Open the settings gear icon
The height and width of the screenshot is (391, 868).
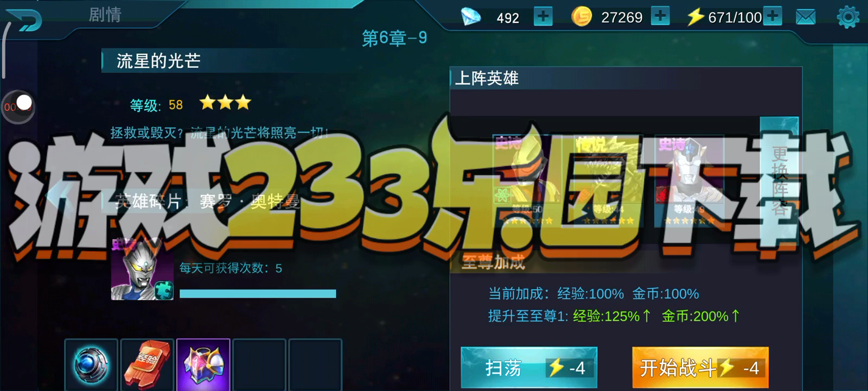[848, 17]
